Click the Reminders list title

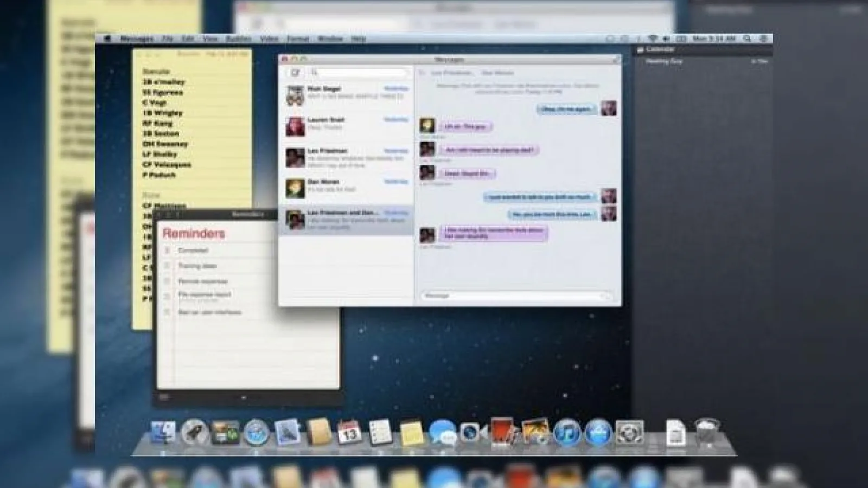[x=193, y=234]
